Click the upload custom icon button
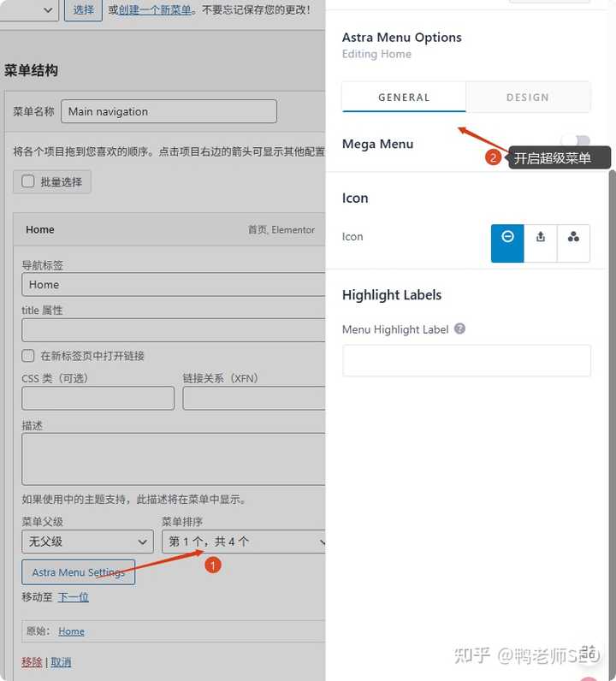This screenshot has width=616, height=681. pyautogui.click(x=541, y=243)
